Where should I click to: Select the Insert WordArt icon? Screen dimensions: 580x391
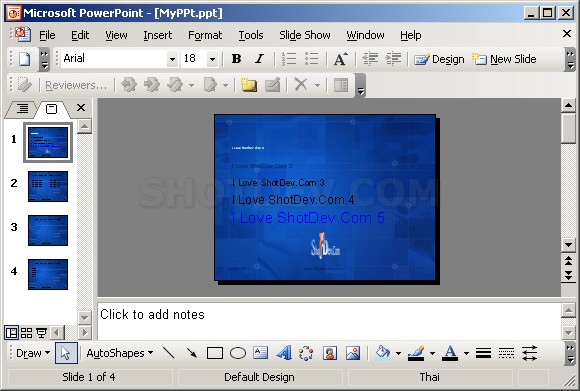[284, 353]
